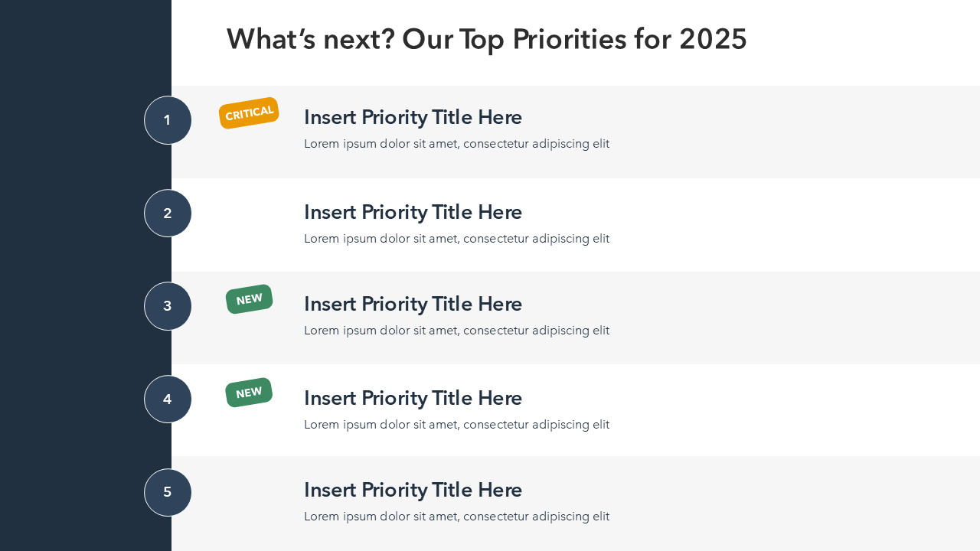Click the number 2 circle badge

click(x=168, y=214)
